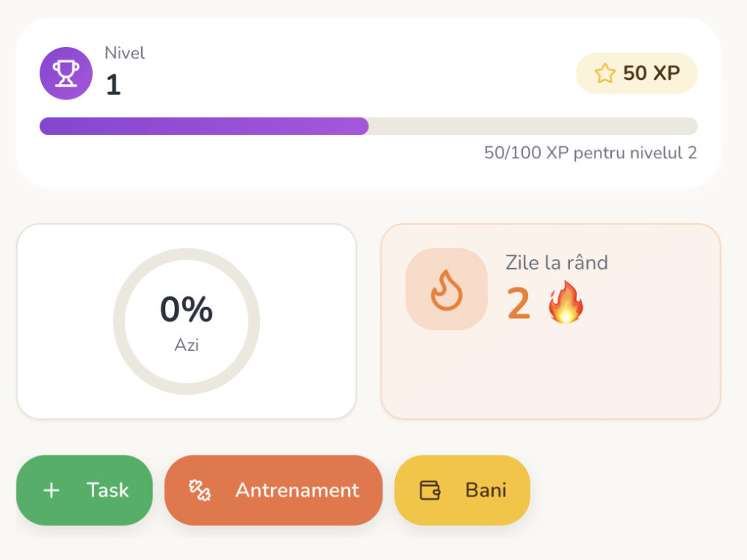Viewport: 747px width, 560px height.
Task: Click the dumbbell icon on Antrenament button
Action: (199, 490)
